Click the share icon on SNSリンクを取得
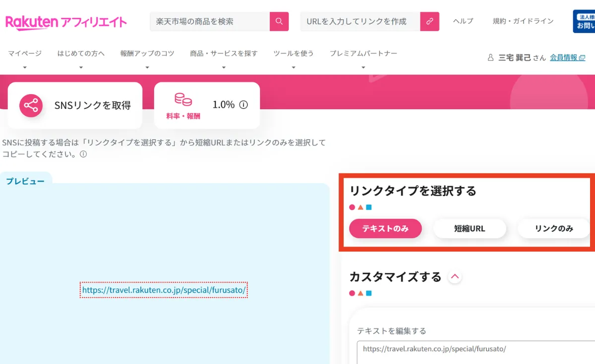Screen dimensions: 595x364 coord(31,105)
